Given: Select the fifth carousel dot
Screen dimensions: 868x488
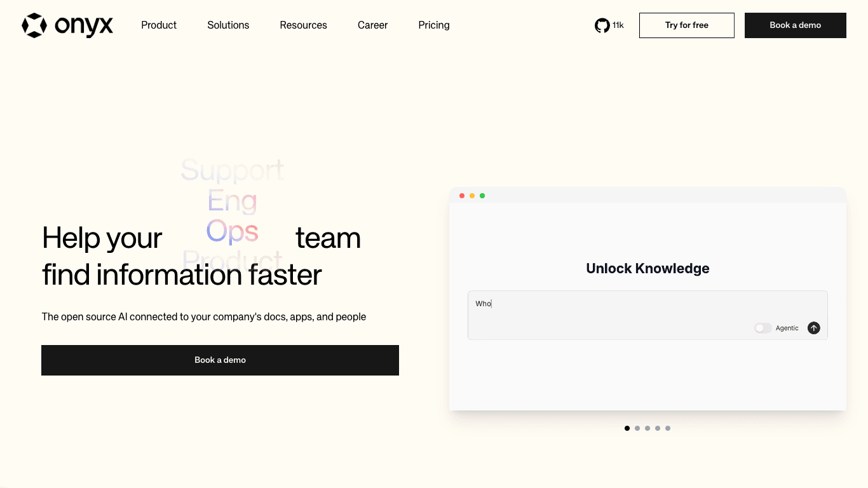Looking at the screenshot, I should pyautogui.click(x=668, y=428).
